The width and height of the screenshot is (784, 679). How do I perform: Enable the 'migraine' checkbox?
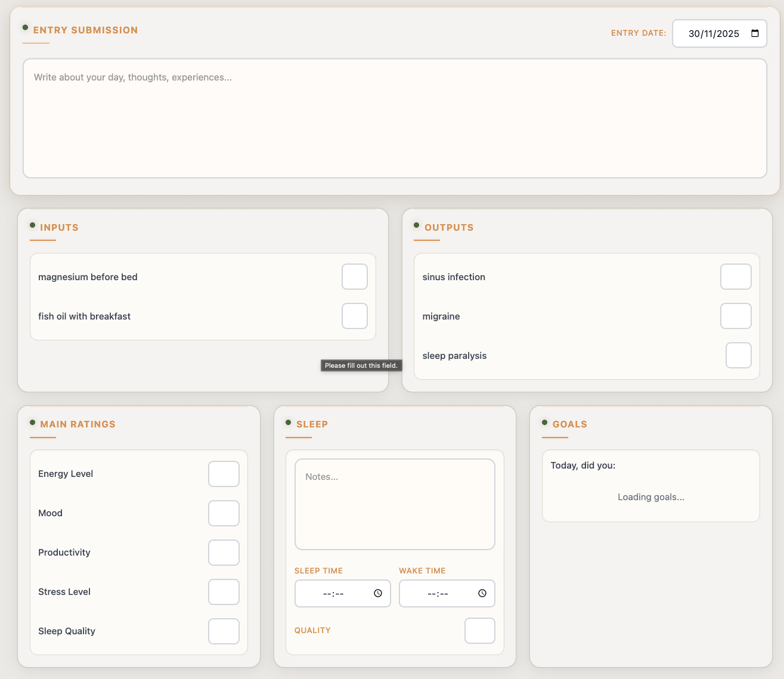pos(736,316)
